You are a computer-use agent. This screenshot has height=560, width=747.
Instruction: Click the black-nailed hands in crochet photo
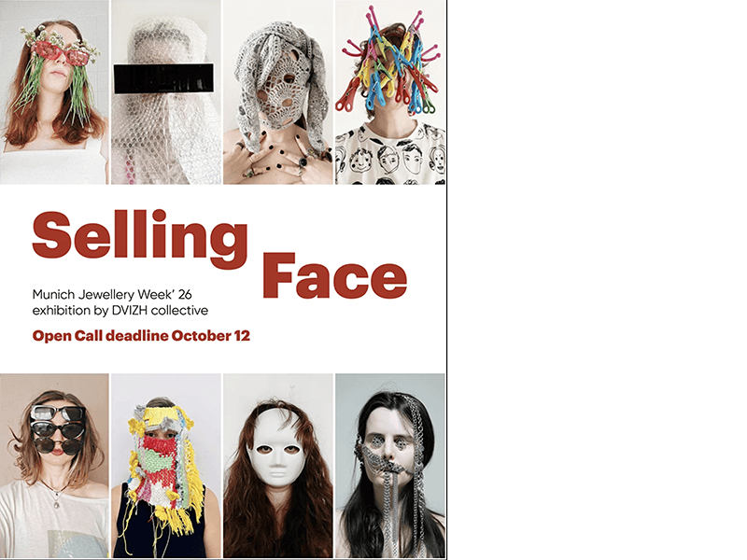pos(281,158)
